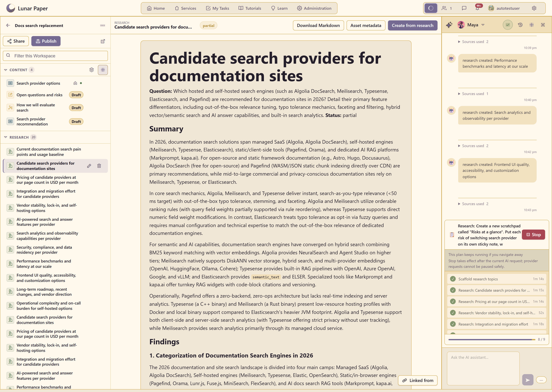Open the settings gear in the top bar
This screenshot has height=392, width=552.
(534, 8)
